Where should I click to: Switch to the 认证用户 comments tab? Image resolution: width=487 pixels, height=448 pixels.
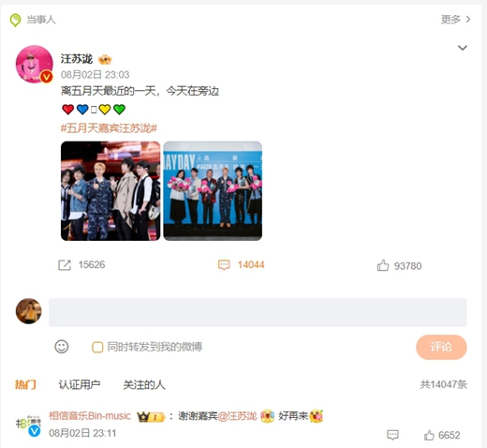coord(80,384)
